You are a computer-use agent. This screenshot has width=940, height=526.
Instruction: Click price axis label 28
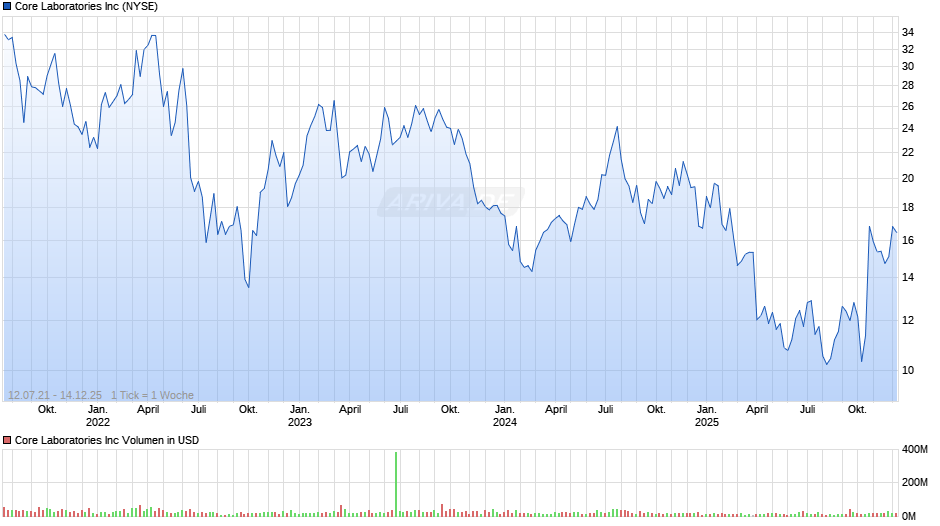point(908,86)
